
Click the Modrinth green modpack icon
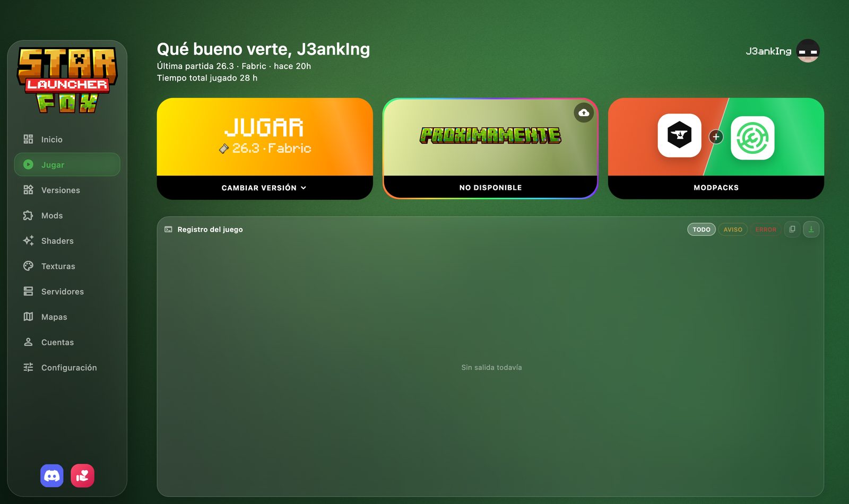pyautogui.click(x=752, y=138)
